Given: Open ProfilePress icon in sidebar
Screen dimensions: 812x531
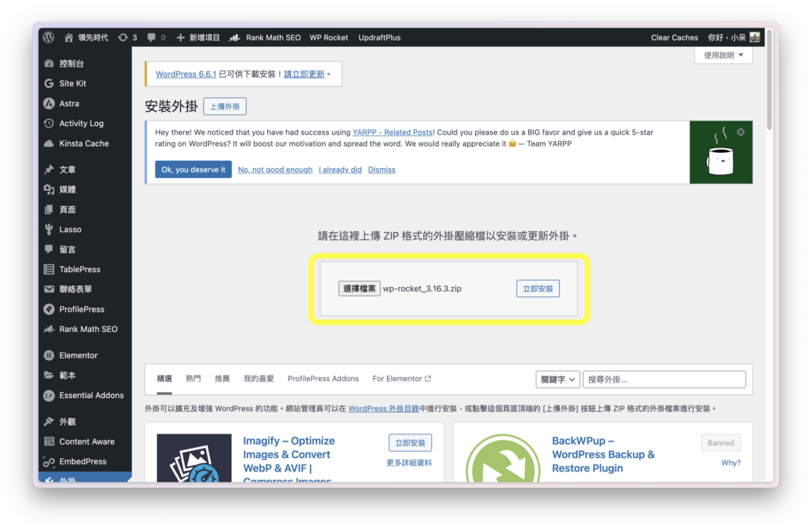Looking at the screenshot, I should [x=49, y=309].
